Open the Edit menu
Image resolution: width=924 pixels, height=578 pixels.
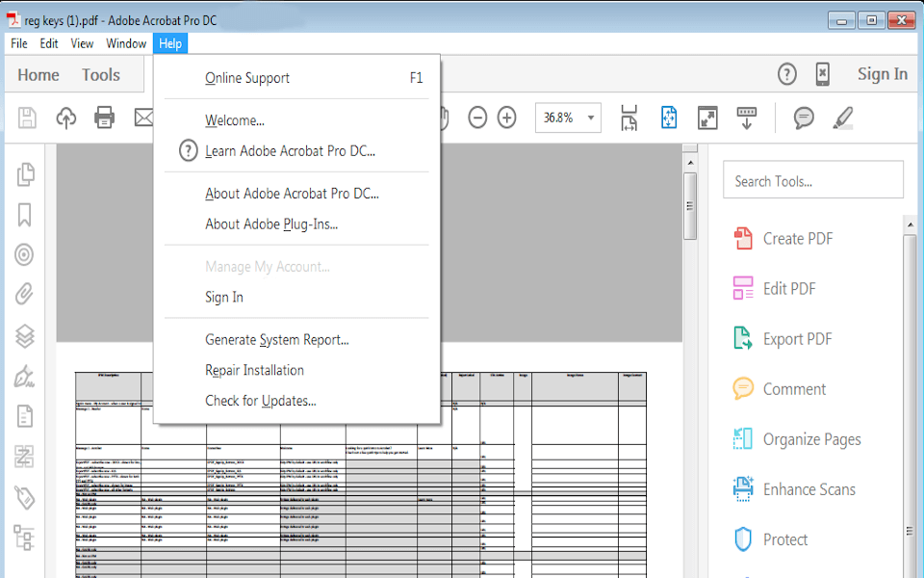pyautogui.click(x=49, y=43)
